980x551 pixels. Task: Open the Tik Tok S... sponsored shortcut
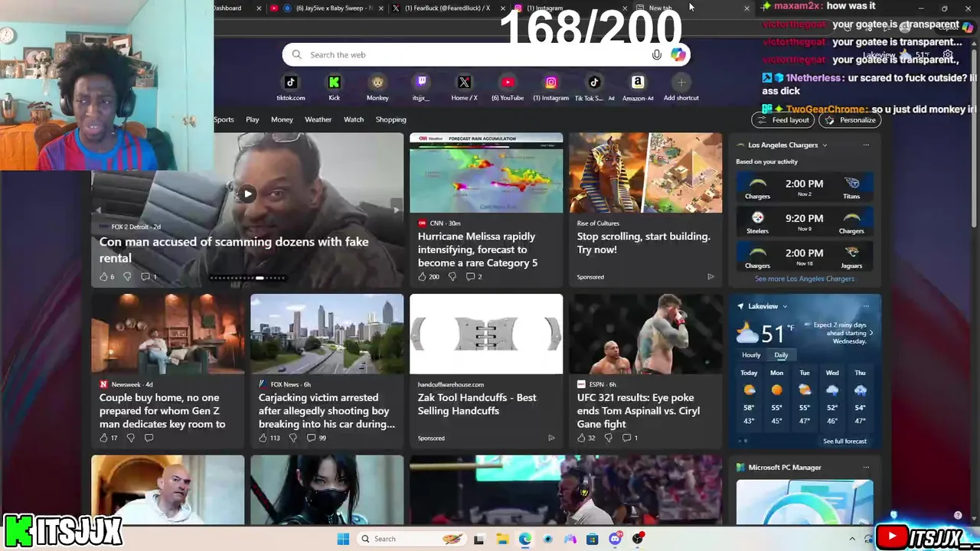click(594, 87)
